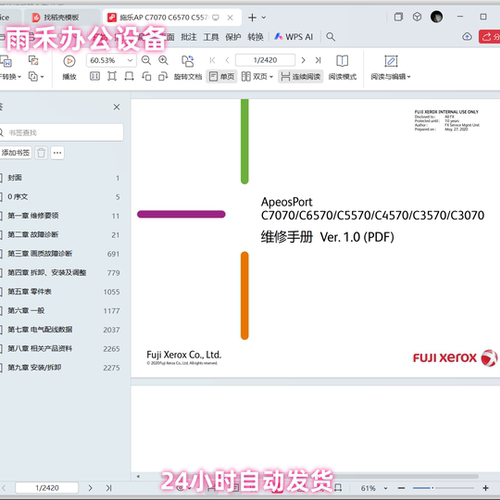
Task: Expand the convert (转换) dropdown at left
Action: tap(19, 77)
